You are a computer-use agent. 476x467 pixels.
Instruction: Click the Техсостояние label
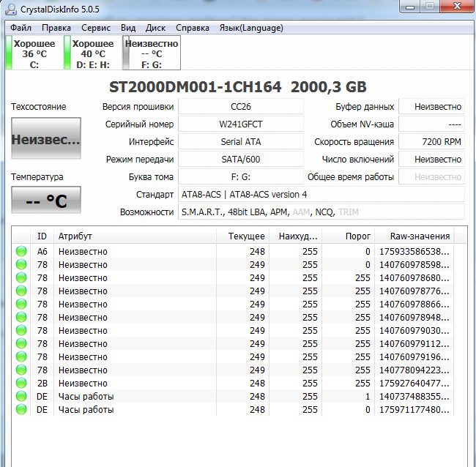pyautogui.click(x=39, y=107)
